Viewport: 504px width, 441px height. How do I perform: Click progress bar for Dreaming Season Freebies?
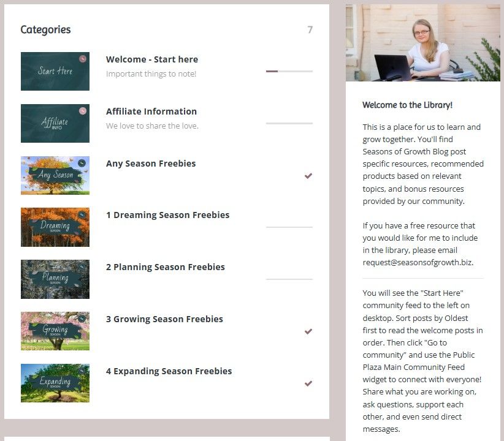[289, 227]
